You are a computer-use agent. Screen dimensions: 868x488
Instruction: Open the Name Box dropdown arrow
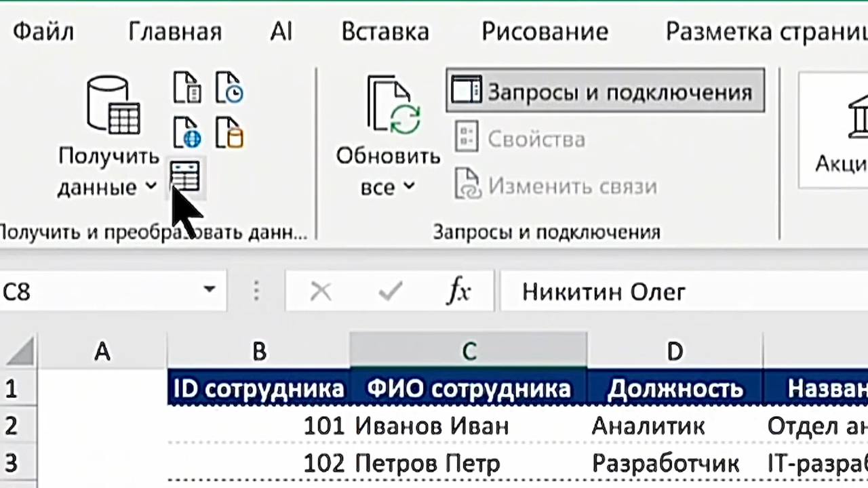209,290
